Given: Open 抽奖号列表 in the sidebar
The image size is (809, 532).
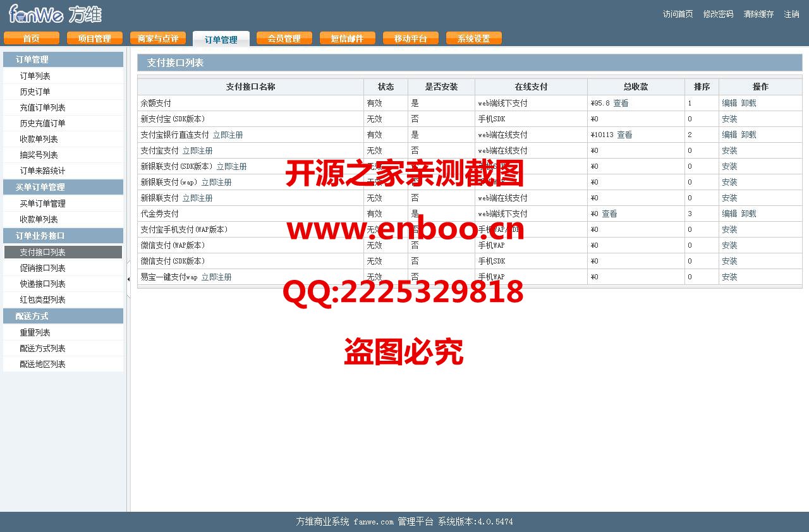Looking at the screenshot, I should tap(39, 155).
